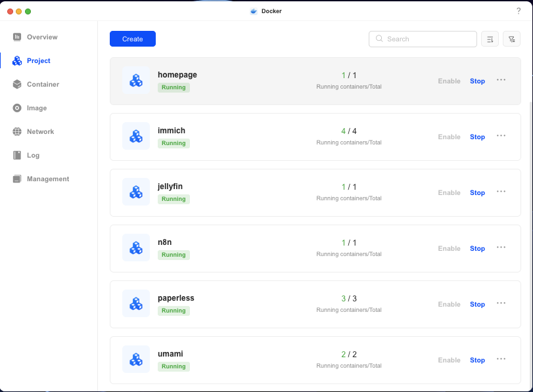Viewport: 533px width, 392px height.
Task: Click the Create button
Action: (x=132, y=39)
